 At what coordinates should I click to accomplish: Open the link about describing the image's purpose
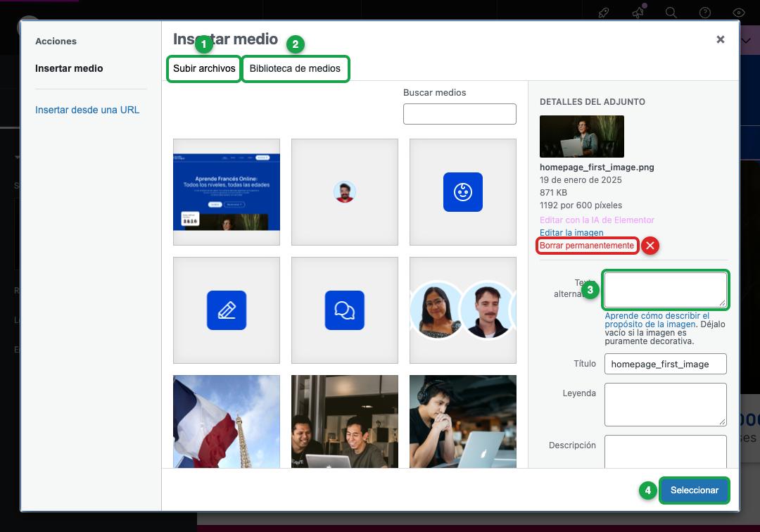tap(657, 319)
